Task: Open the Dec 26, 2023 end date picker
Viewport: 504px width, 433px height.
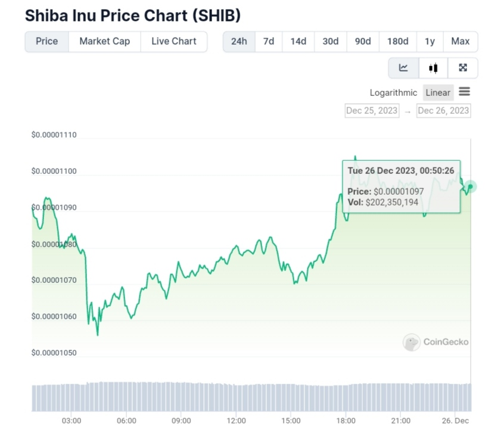Action: coord(443,110)
